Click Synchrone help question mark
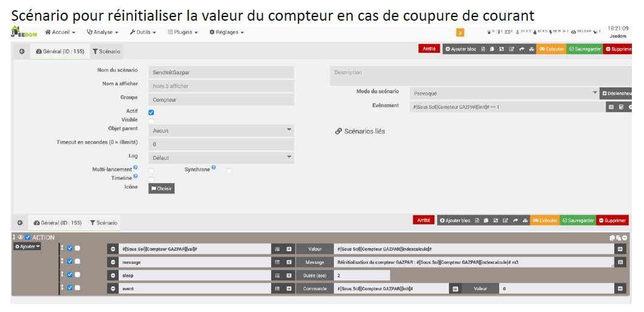 213,168
